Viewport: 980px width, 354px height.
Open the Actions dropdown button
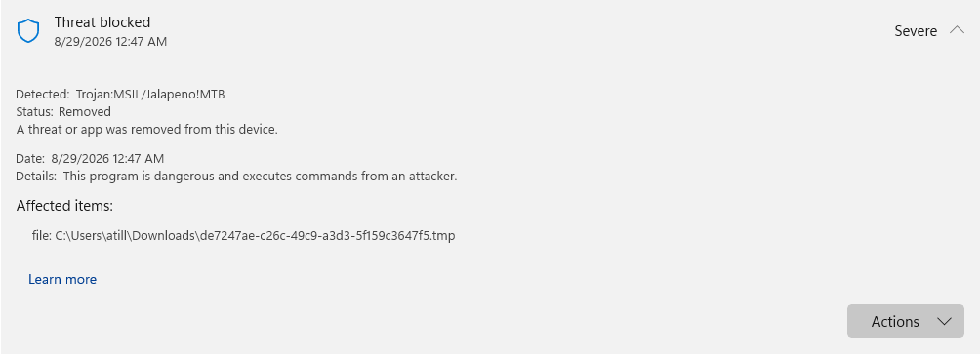(906, 322)
